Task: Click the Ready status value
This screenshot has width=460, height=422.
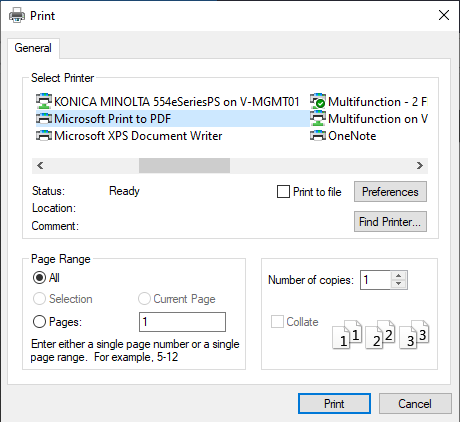Action: (124, 191)
